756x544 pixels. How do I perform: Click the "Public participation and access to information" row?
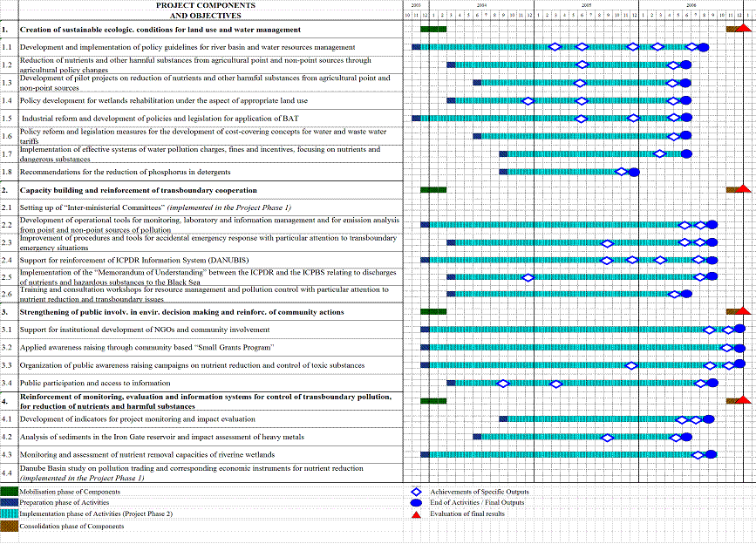(95, 383)
